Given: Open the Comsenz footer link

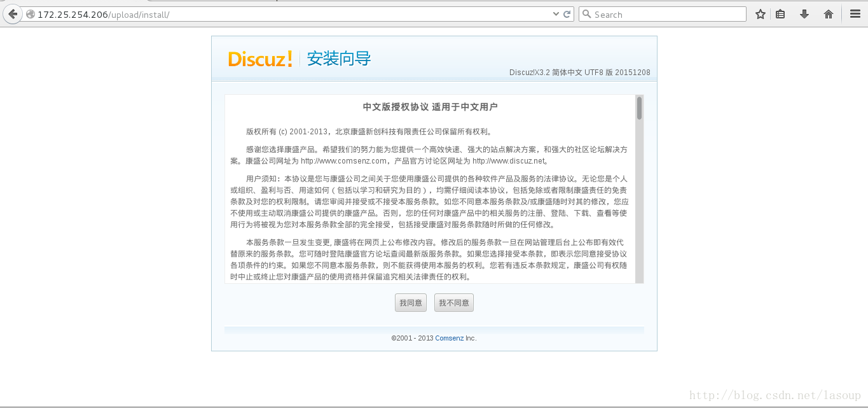Looking at the screenshot, I should click(449, 338).
